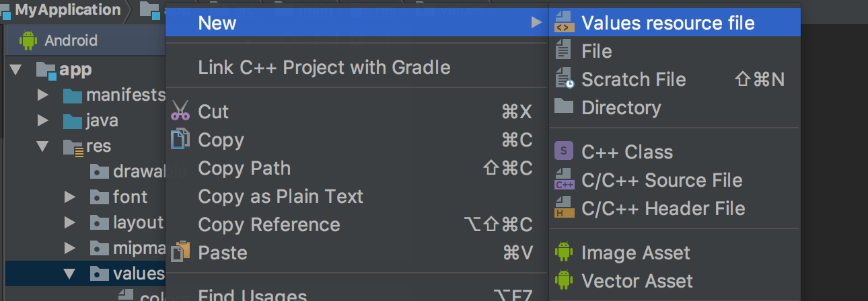The image size is (868, 301).
Task: Select Directory in the New submenu
Action: point(620,107)
